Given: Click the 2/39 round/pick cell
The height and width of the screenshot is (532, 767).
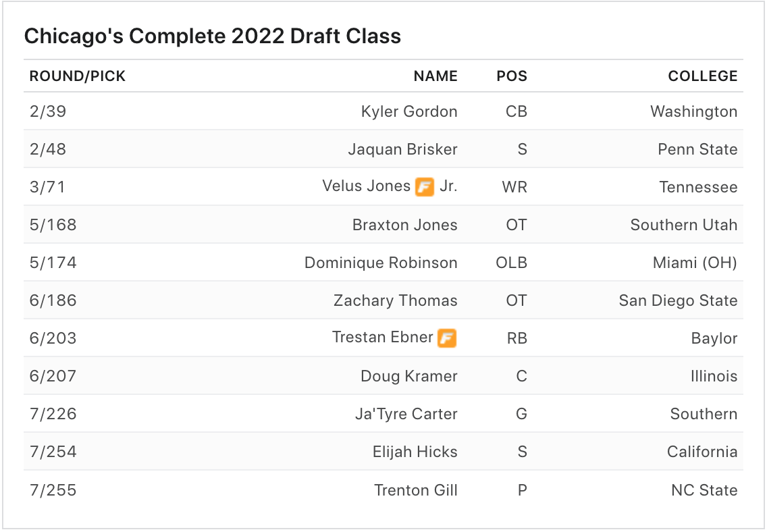Looking at the screenshot, I should click(48, 111).
